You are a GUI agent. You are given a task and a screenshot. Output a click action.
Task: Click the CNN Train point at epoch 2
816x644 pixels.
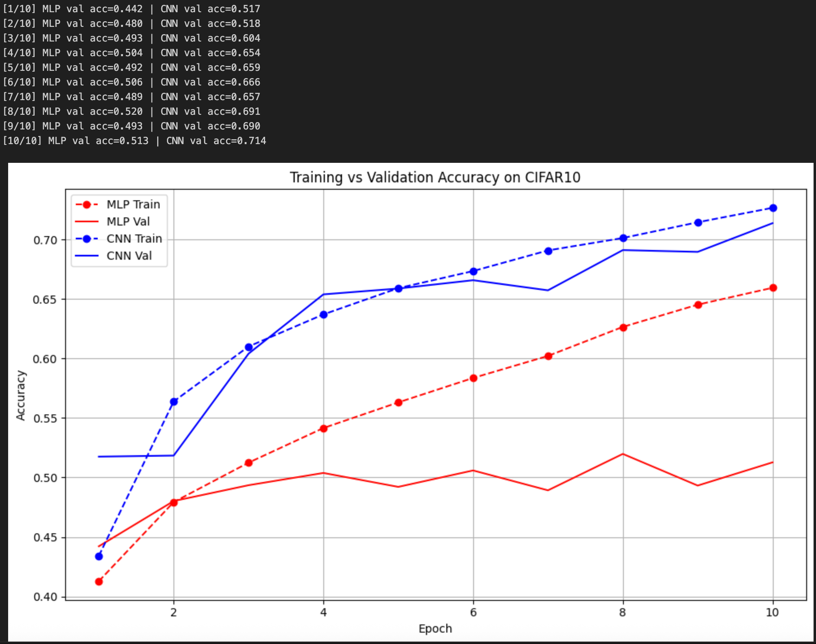point(174,402)
